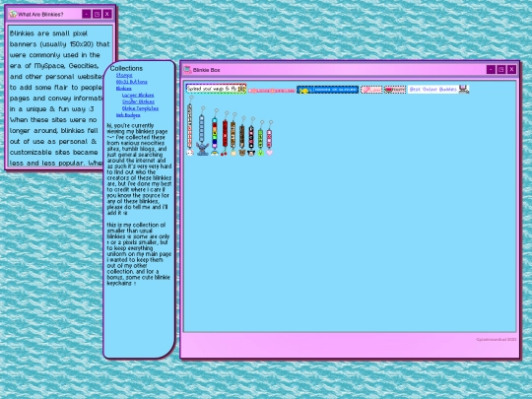Screen dimensions: 532x399
Task: Open the Blinkies collection link
Action: pos(124,89)
